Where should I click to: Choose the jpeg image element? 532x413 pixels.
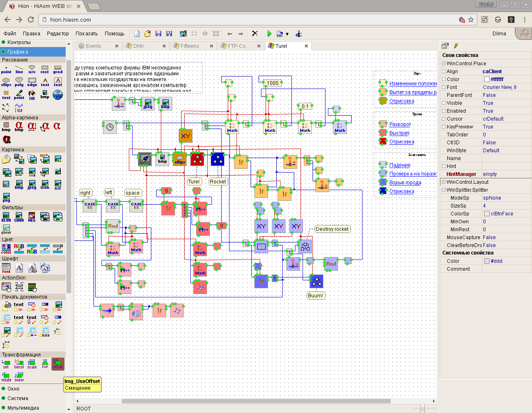point(32,184)
